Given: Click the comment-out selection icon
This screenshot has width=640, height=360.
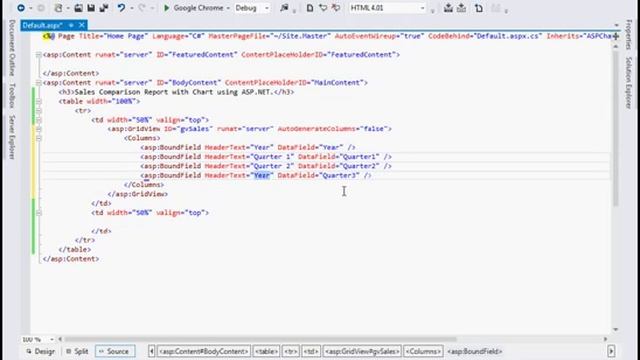Looking at the screenshot, I should [323, 8].
